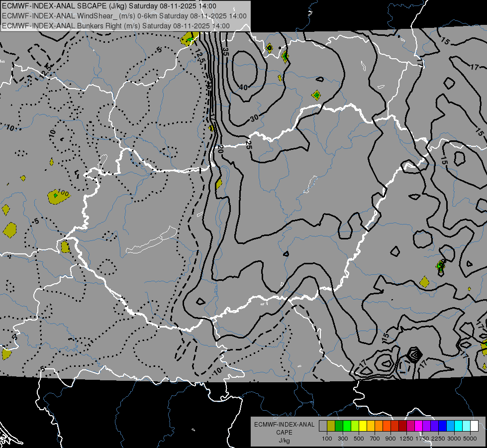Pick the brick red swatch after 900
Screen dimensions: 487x448
point(395,426)
